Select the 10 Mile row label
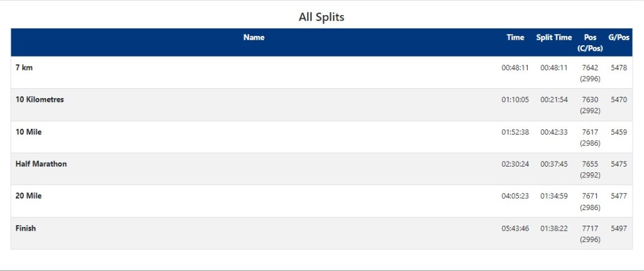 tap(28, 132)
